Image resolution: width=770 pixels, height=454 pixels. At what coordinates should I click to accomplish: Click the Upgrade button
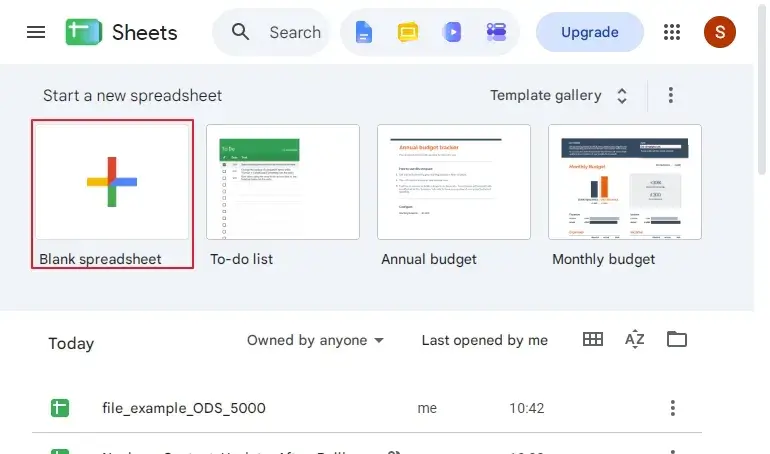tap(590, 32)
